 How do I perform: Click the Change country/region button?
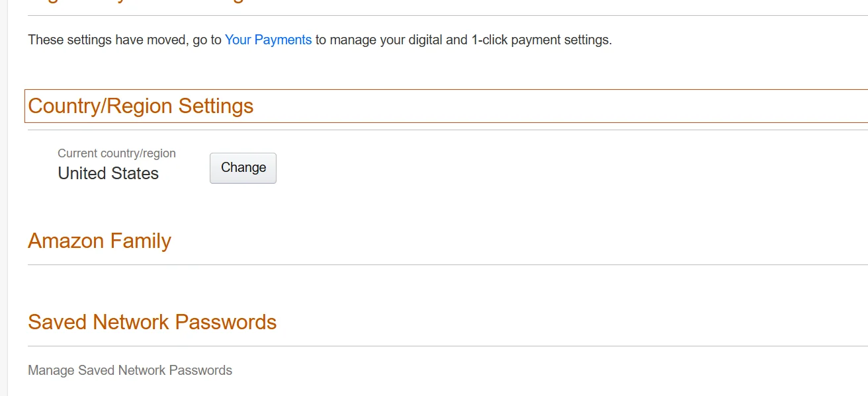click(x=243, y=168)
